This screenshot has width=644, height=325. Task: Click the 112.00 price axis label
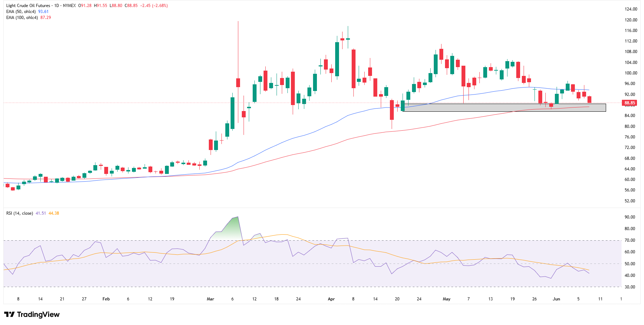coord(631,41)
